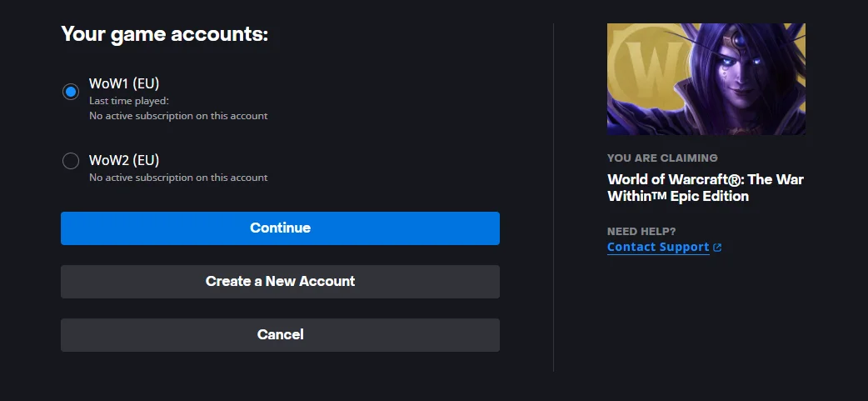Click WoW2's 'No active subscription' notice
Image resolution: width=868 pixels, height=401 pixels.
(178, 178)
